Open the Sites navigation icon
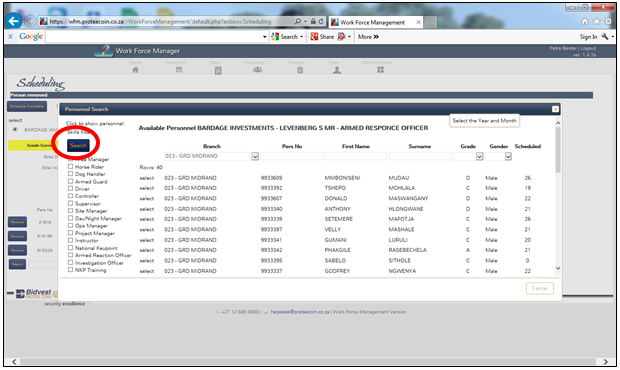Image resolution: width=620 pixels, height=370 pixels. (x=218, y=70)
